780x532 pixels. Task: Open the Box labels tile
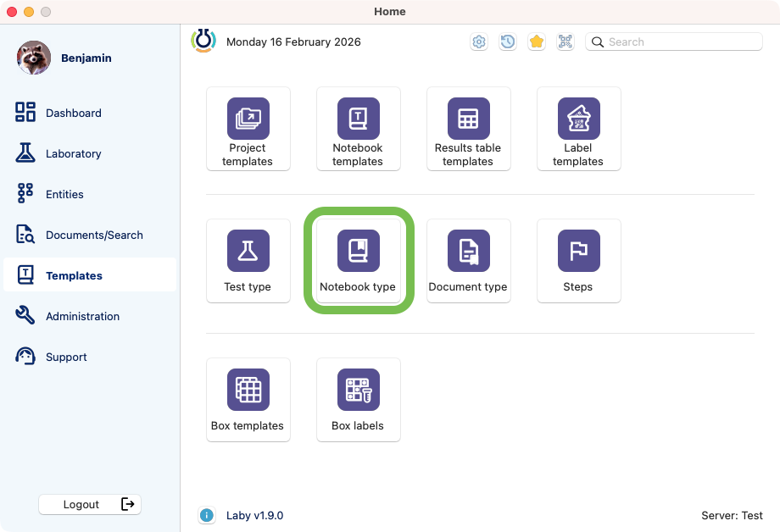358,400
